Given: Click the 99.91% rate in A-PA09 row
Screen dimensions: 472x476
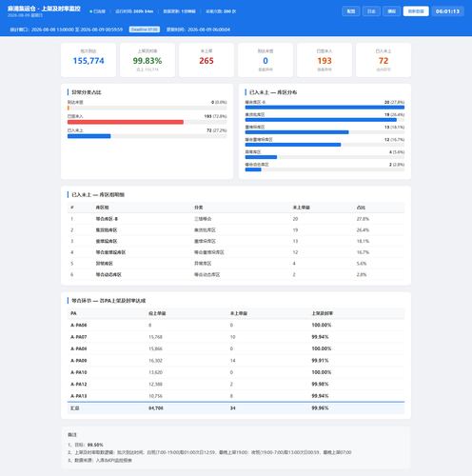Looking at the screenshot, I should click(x=320, y=361).
